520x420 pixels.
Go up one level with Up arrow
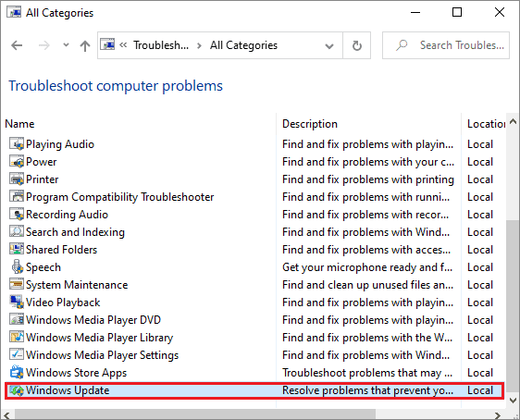point(85,45)
